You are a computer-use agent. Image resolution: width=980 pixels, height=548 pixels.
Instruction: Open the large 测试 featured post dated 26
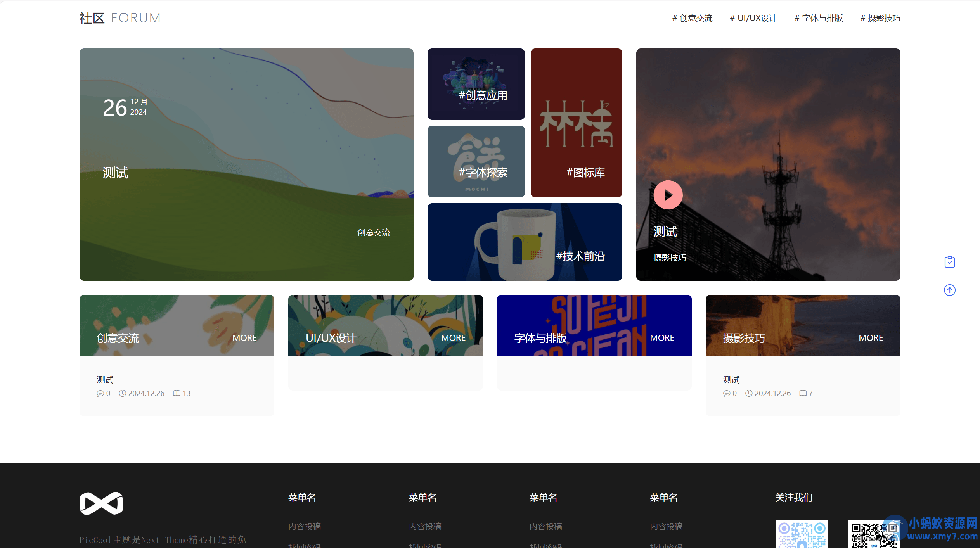(115, 173)
